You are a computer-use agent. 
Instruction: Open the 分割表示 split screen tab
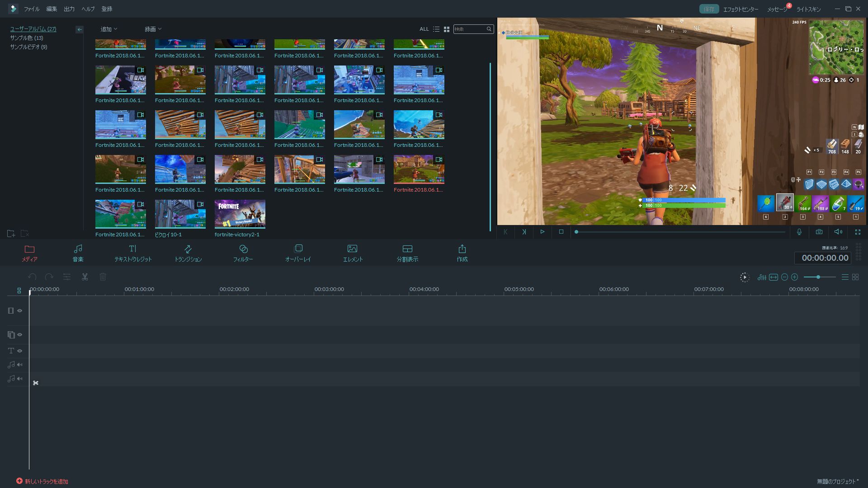[x=407, y=253]
